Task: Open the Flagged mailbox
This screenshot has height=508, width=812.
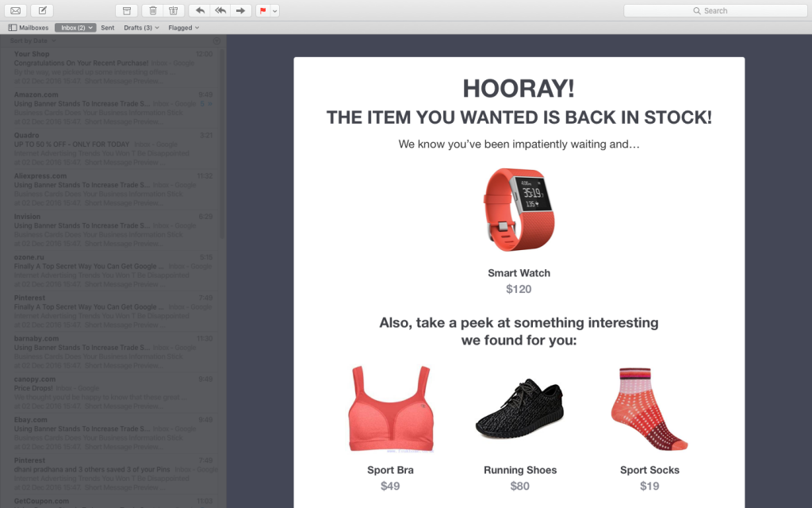Action: tap(184, 28)
